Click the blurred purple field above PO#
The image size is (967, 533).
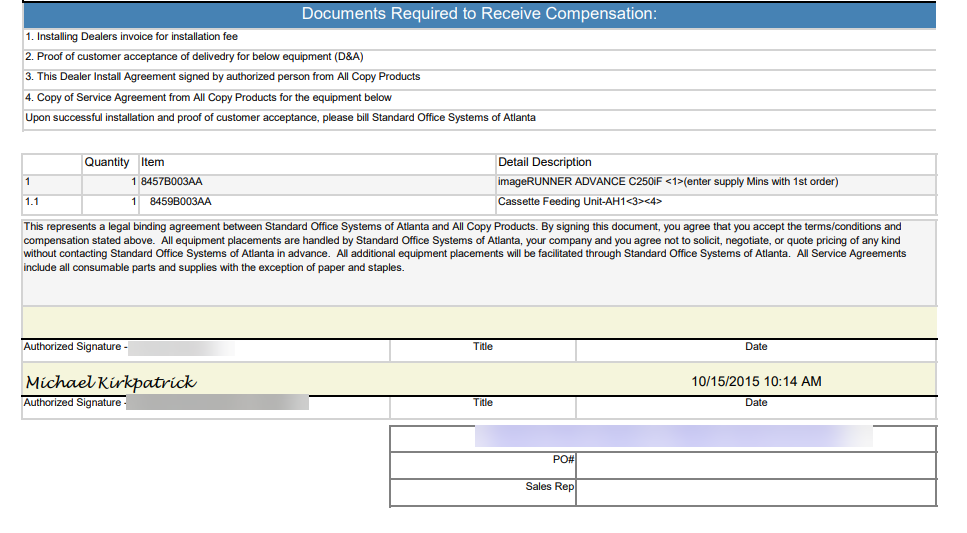(673, 436)
